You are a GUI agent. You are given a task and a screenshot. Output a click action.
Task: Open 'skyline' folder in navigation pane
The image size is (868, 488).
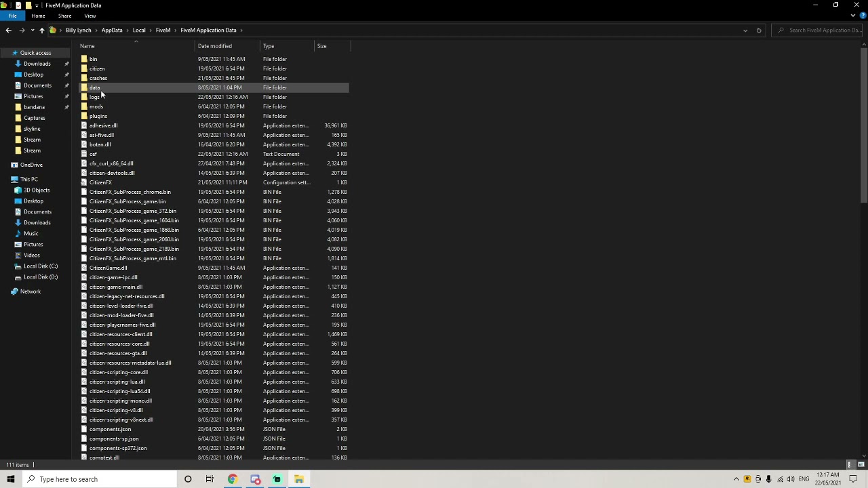tap(32, 129)
